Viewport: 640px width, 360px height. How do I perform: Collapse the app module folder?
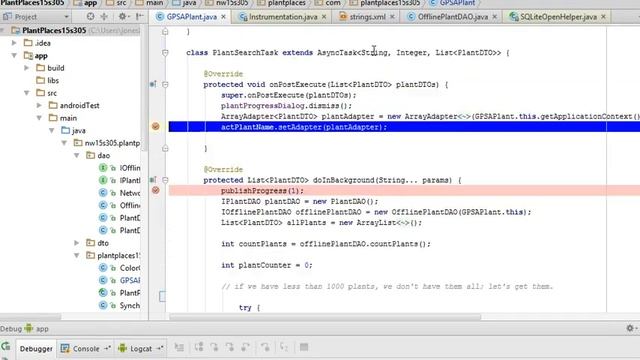(14, 55)
